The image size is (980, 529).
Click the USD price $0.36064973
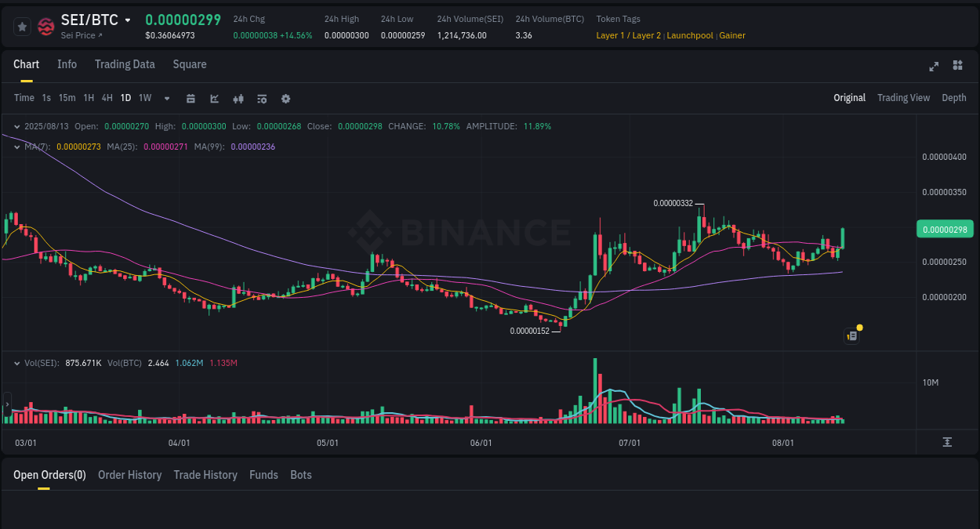point(170,36)
